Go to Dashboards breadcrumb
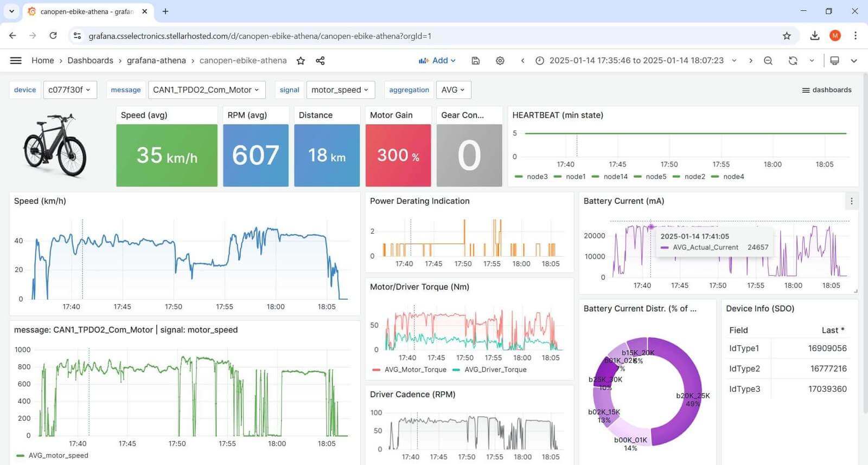This screenshot has width=868, height=465. click(90, 61)
